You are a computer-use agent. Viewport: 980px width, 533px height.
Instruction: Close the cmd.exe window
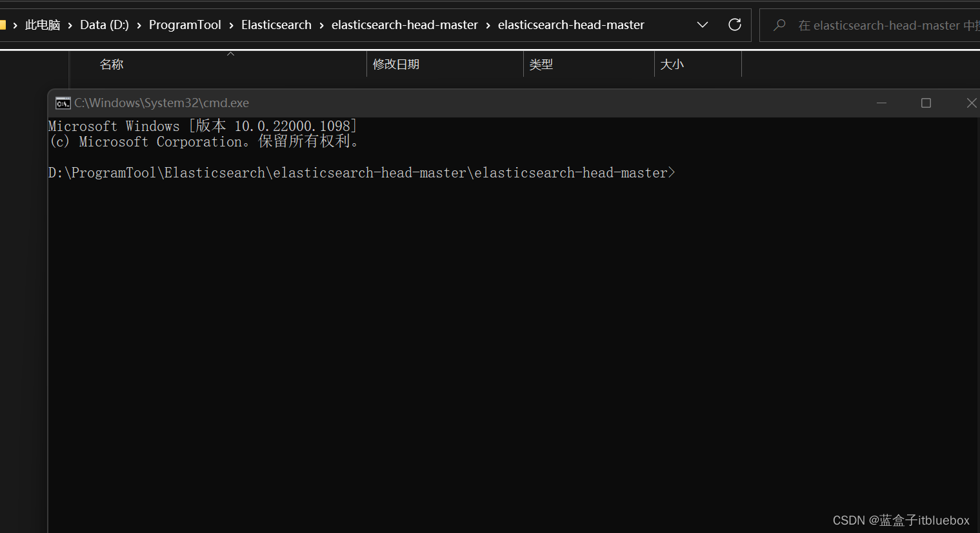point(971,103)
